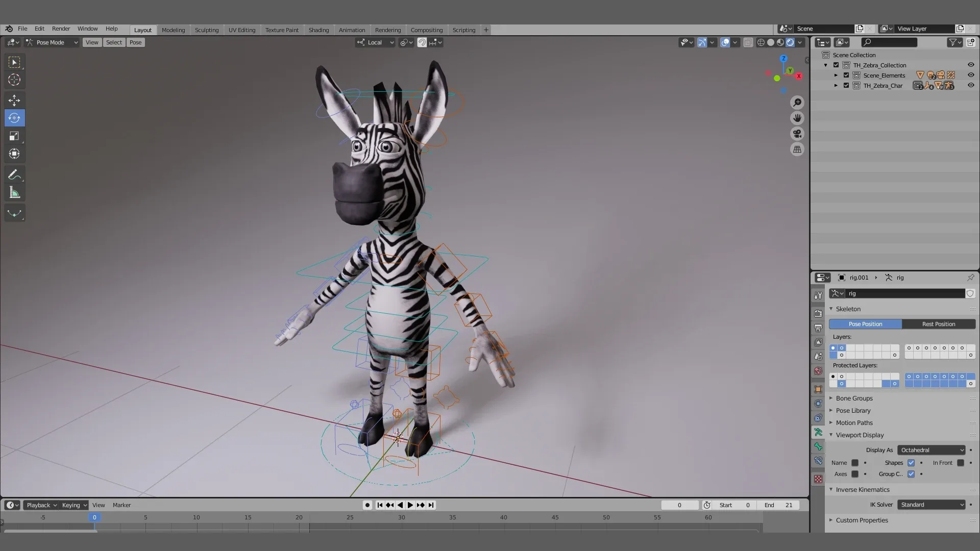Hide the Scene_Elements collection in viewport
The image size is (980, 551).
tap(971, 75)
